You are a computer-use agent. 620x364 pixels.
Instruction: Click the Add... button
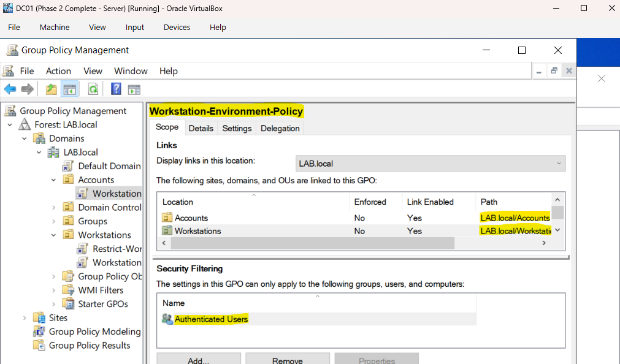click(x=199, y=360)
